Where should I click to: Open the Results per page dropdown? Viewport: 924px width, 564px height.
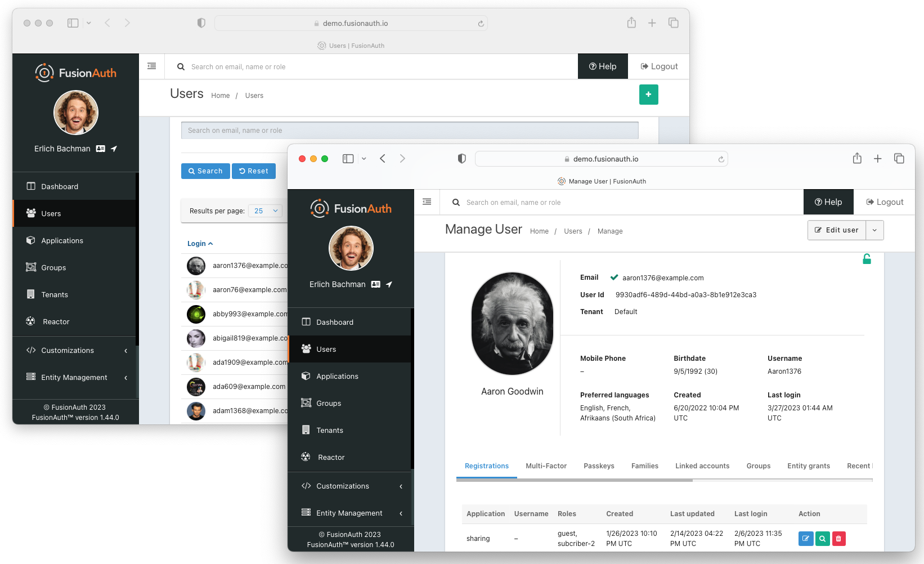[265, 211]
